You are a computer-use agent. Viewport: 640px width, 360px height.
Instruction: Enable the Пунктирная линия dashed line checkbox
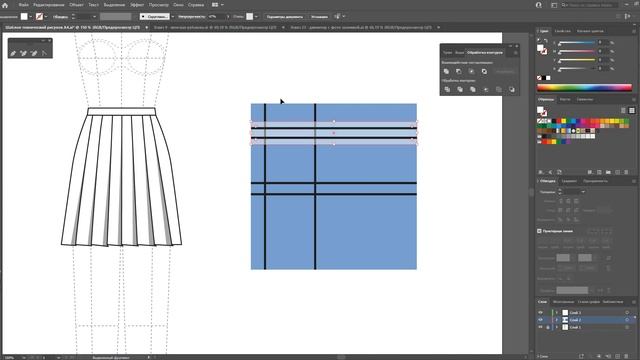539,231
